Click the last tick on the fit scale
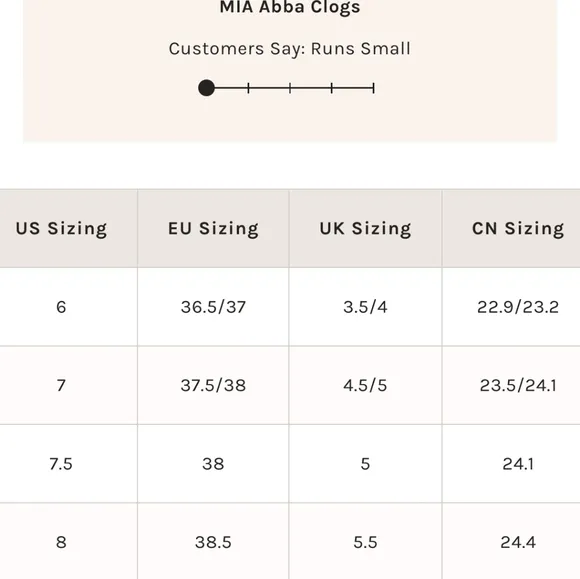Screen dimensions: 580x579 (x=374, y=88)
